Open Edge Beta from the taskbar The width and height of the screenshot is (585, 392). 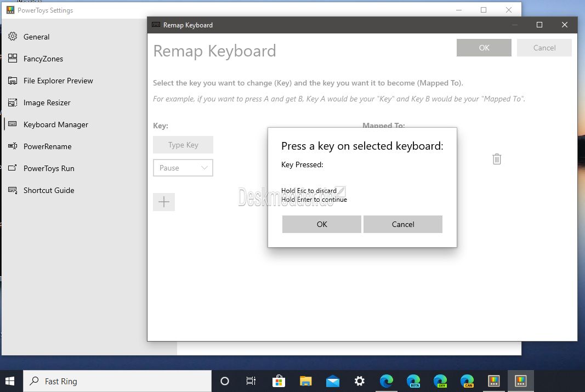(413, 381)
